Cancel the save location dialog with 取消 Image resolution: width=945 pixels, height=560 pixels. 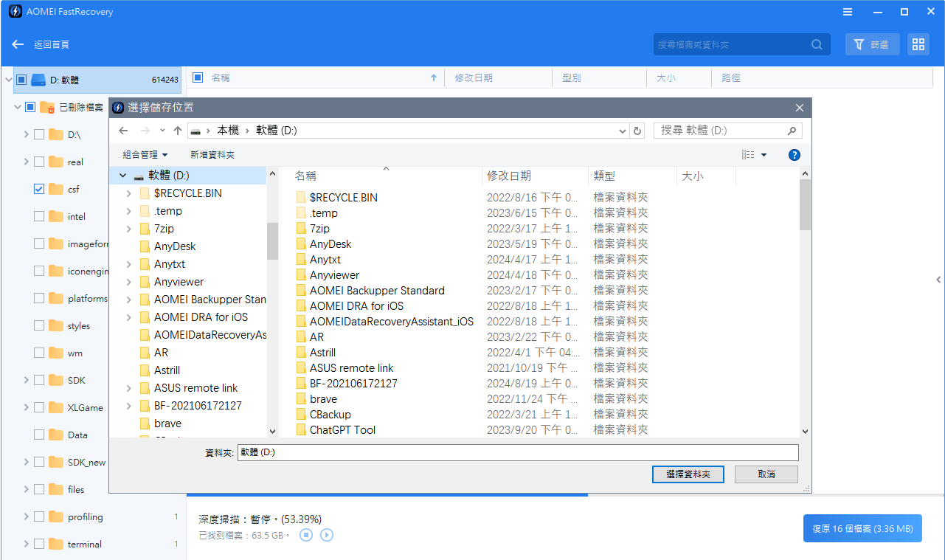(766, 474)
